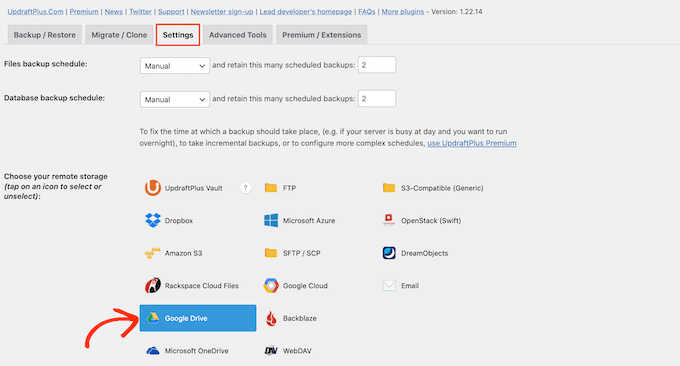Screen dimensions: 680x366
Task: Select the Google Drive storage label
Action: tap(186, 318)
